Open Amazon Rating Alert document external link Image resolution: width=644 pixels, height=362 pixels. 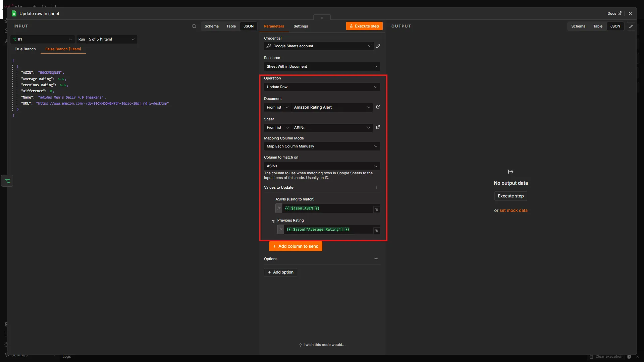(378, 107)
